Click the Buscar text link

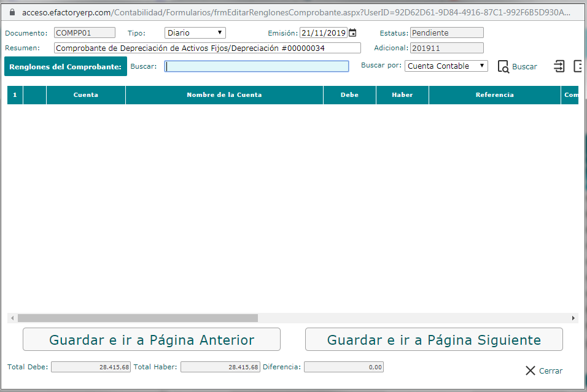(x=524, y=67)
